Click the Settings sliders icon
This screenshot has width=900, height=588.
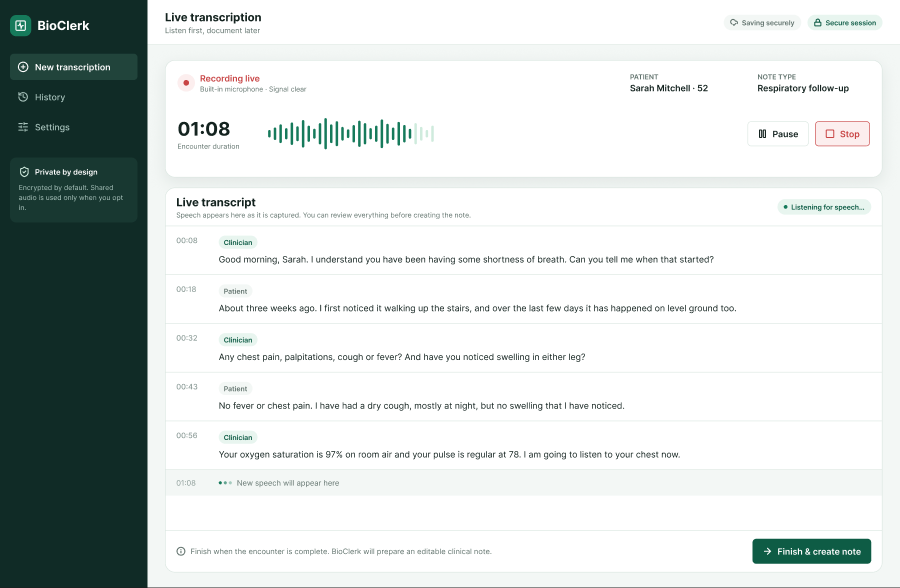coord(23,127)
